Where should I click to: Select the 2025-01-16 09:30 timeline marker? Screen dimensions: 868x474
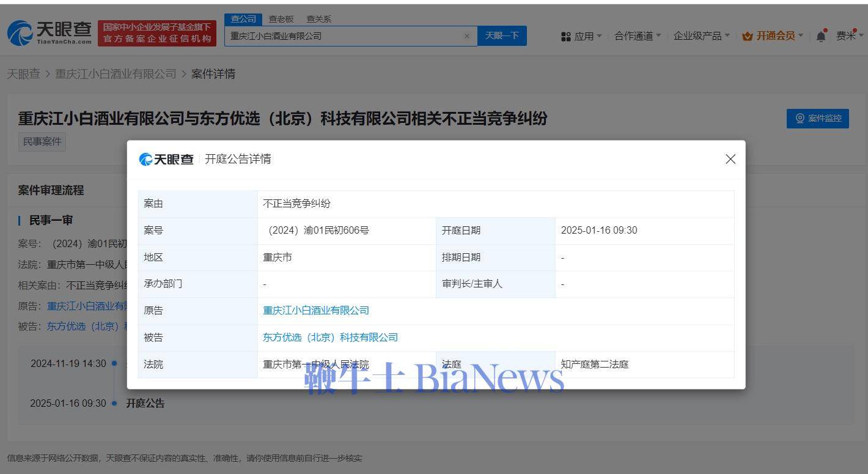[x=114, y=403]
